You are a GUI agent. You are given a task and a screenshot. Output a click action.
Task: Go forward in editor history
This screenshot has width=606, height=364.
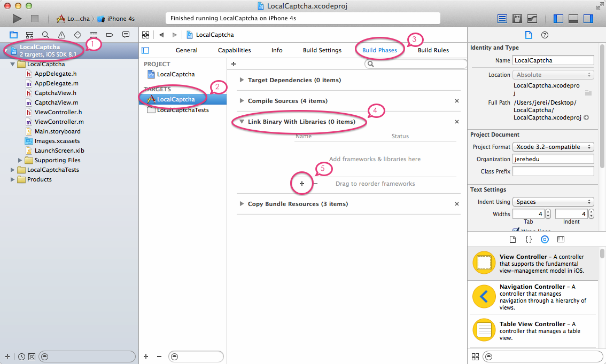(175, 35)
